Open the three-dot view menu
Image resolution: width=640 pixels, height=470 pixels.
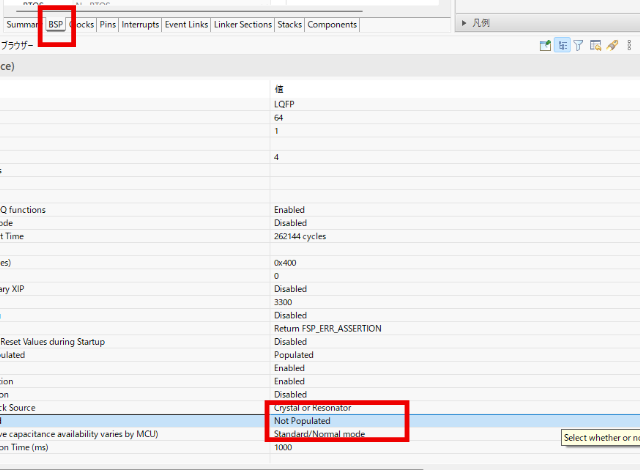tap(629, 45)
